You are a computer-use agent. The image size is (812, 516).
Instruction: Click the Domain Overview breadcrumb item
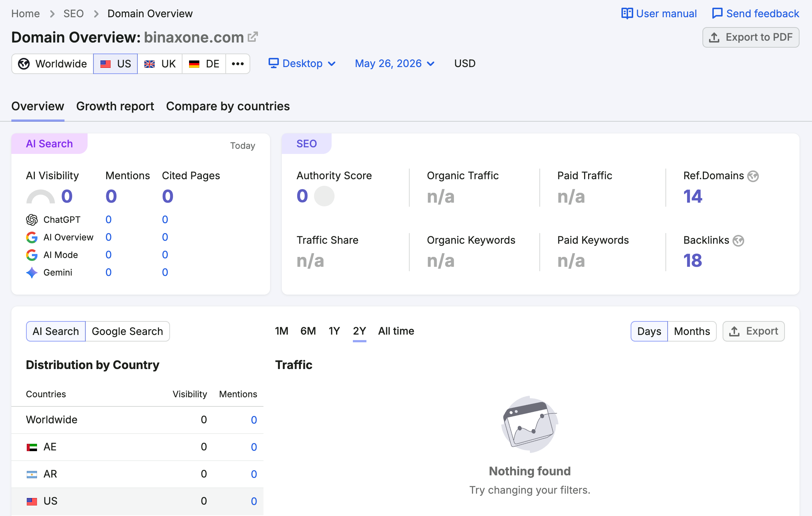(150, 14)
